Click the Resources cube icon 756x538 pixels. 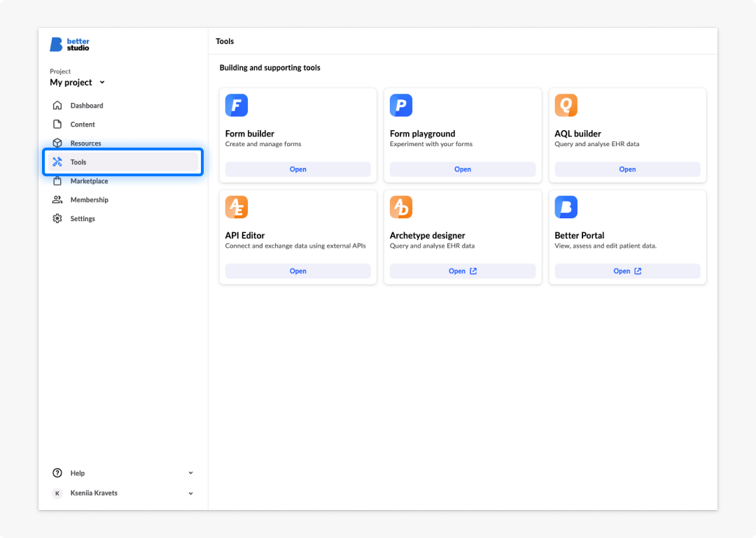pyautogui.click(x=57, y=143)
